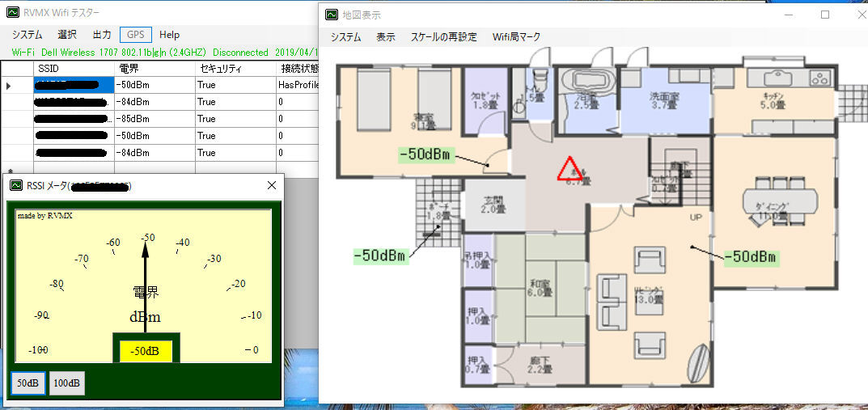Click the RSSI メータ window icon
This screenshot has width=868, height=410.
click(16, 186)
